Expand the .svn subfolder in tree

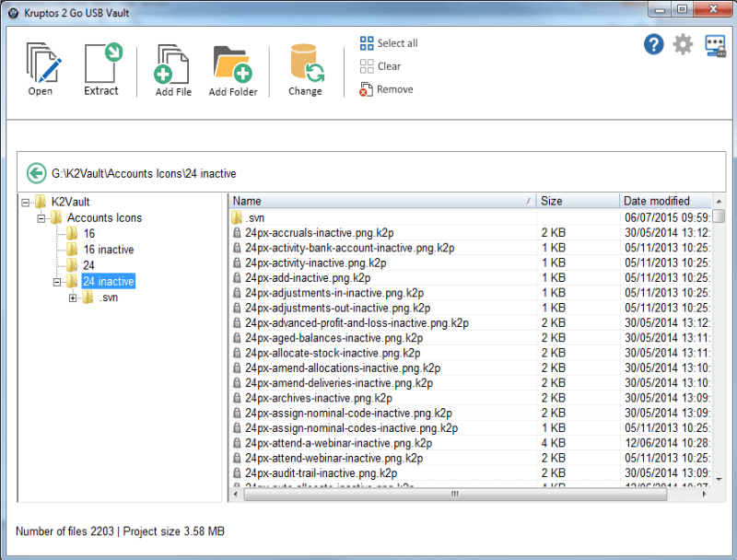(x=73, y=297)
